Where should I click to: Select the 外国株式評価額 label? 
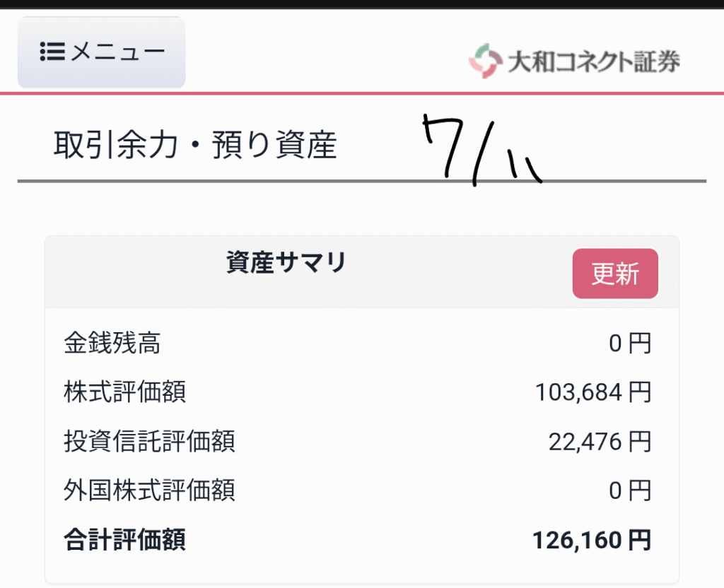(149, 490)
